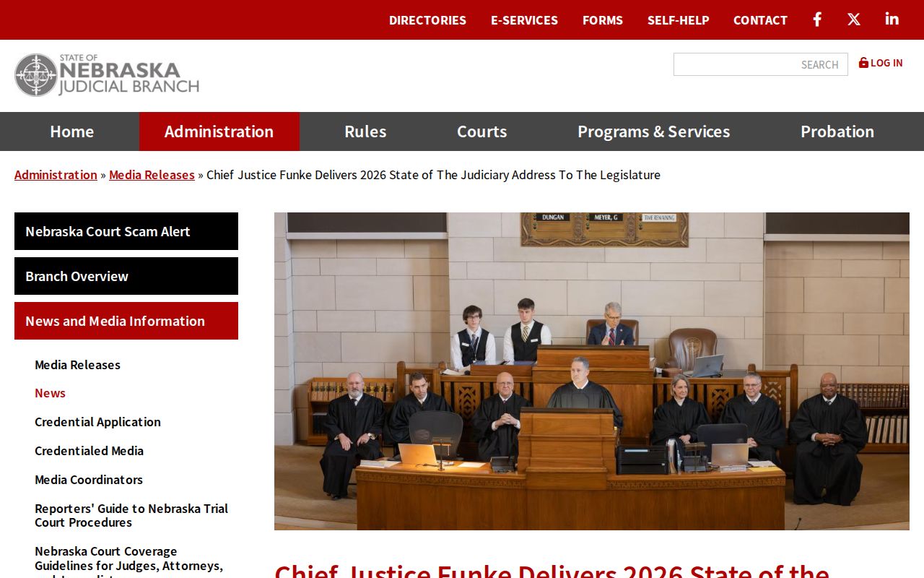
Task: Open Media Releases in the sidebar
Action: pyautogui.click(x=78, y=365)
